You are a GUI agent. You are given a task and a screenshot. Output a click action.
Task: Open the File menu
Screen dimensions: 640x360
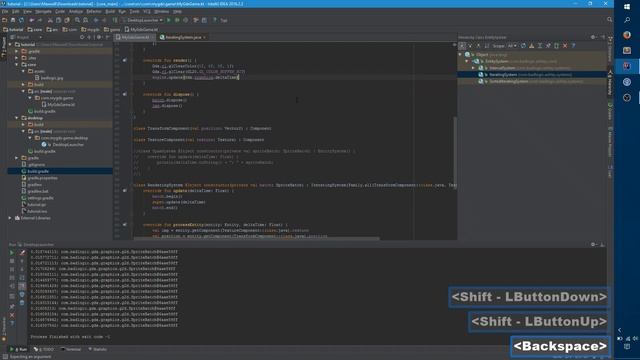point(5,11)
